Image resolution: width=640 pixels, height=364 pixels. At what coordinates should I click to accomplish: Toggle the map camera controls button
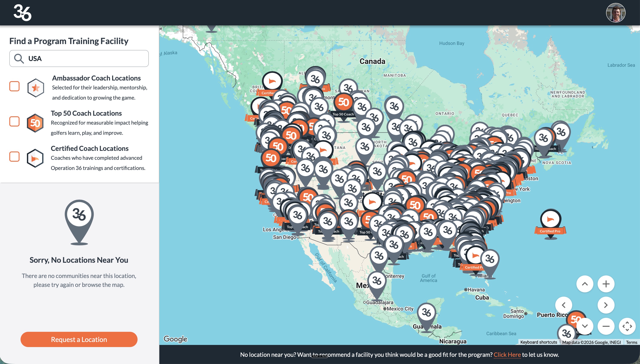point(627,326)
